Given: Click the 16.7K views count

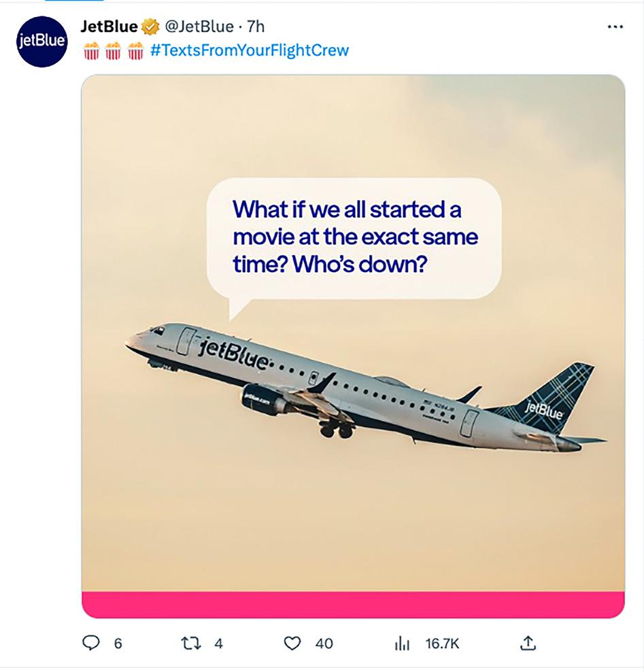Looking at the screenshot, I should [441, 643].
